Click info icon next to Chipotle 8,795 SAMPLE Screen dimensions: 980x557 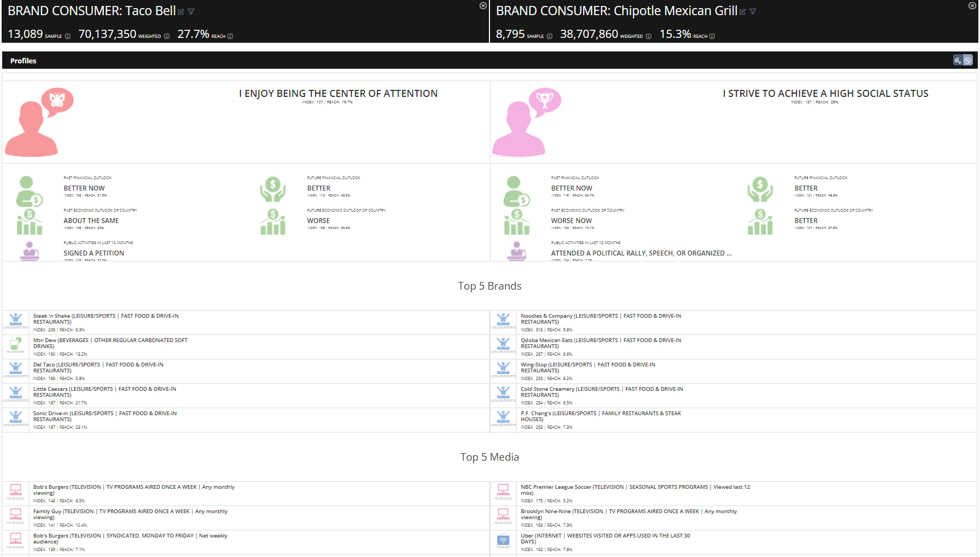(550, 36)
